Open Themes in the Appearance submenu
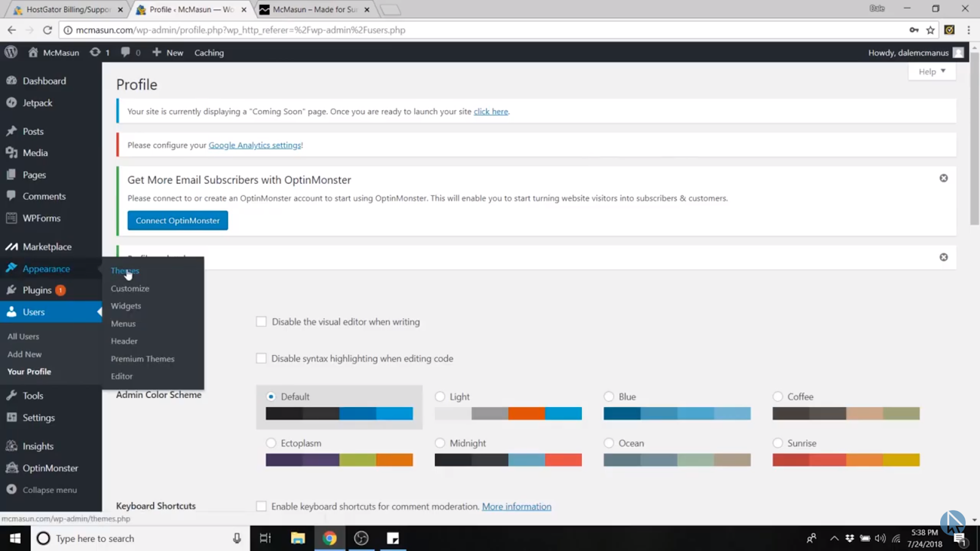This screenshot has width=980, height=551. [x=125, y=271]
